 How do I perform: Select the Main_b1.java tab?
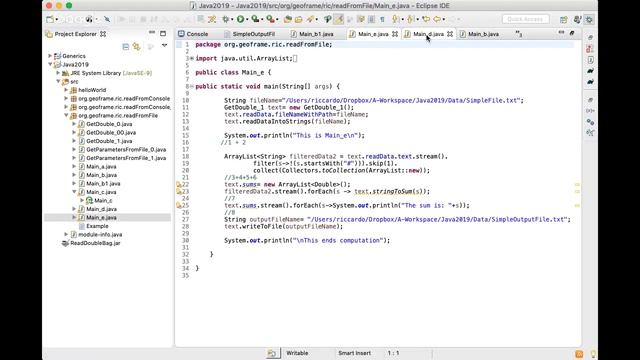[x=312, y=34]
